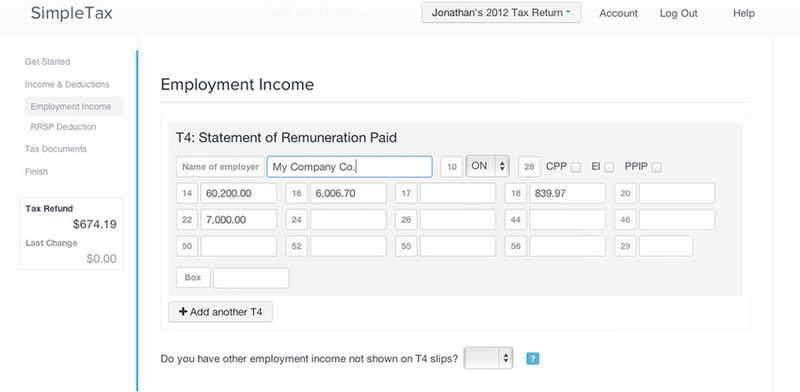Click the empty box 26 field
The image size is (800, 392).
tap(458, 219)
